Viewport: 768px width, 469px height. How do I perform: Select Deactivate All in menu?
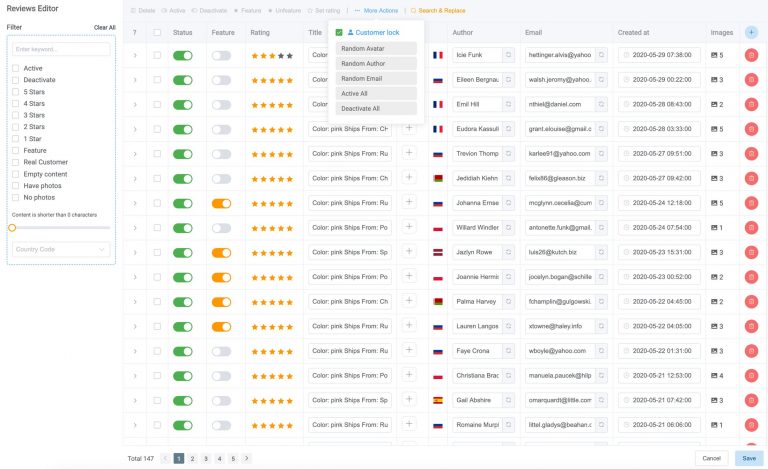[376, 108]
